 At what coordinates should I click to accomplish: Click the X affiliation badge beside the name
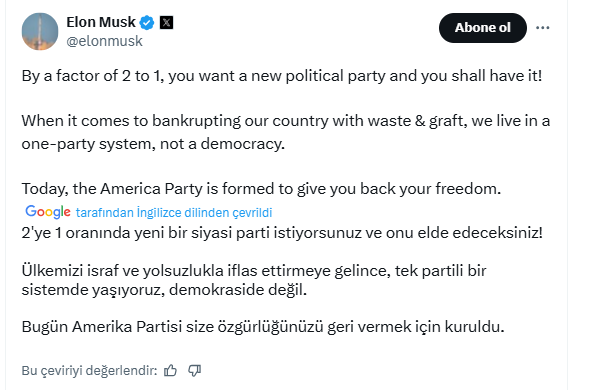(x=166, y=23)
